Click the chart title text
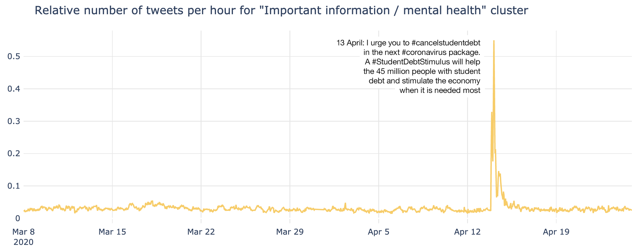The image size is (644, 247). click(281, 11)
